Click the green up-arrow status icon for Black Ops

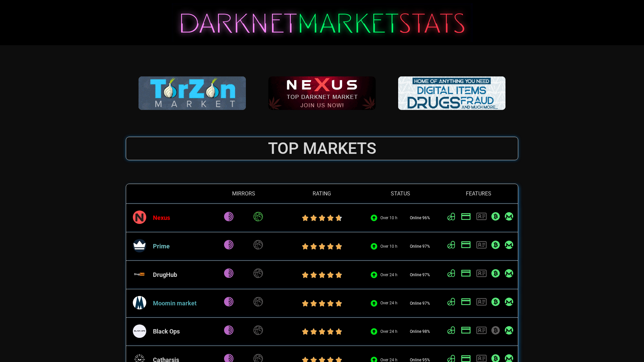pyautogui.click(x=374, y=331)
